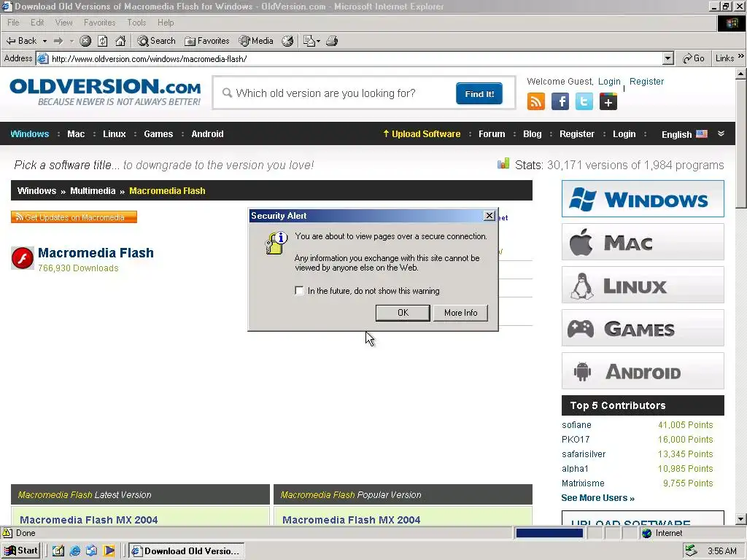Image resolution: width=747 pixels, height=560 pixels.
Task: Open the English language dropdown
Action: point(684,134)
